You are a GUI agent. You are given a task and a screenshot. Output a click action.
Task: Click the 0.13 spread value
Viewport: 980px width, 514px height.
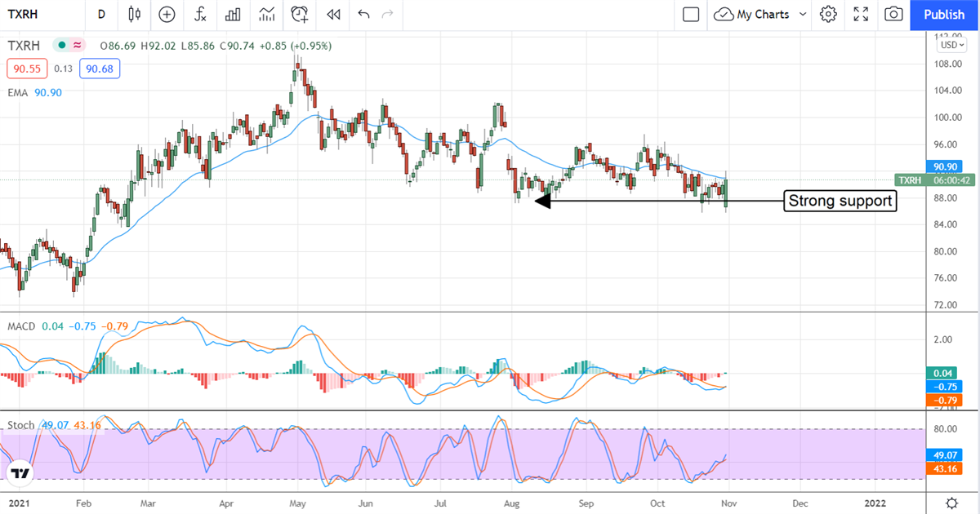tap(63, 69)
